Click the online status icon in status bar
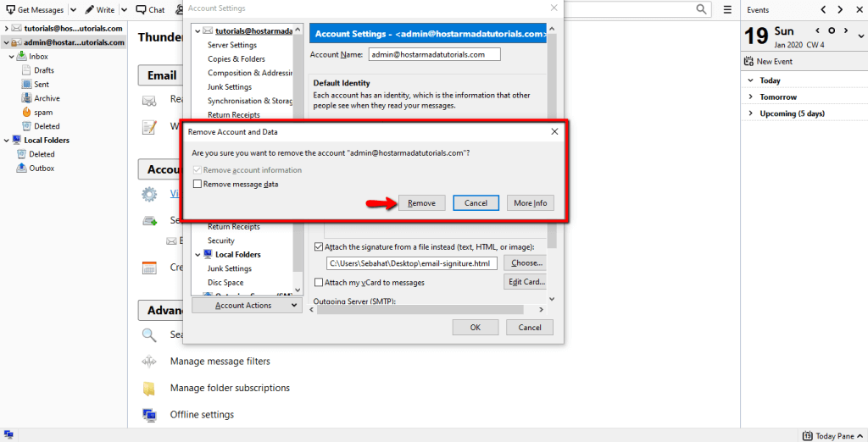This screenshot has height=442, width=868. click(x=8, y=435)
